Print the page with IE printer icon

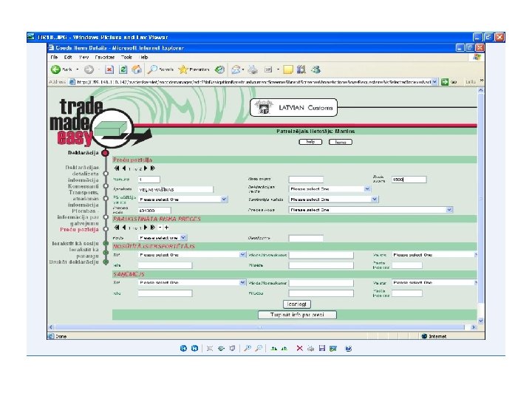click(253, 69)
